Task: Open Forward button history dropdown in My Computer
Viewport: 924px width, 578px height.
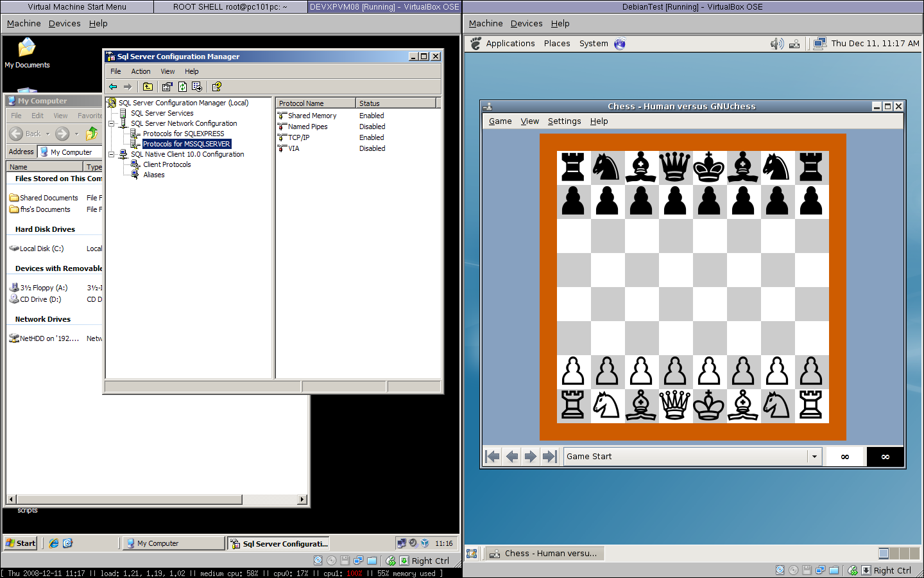Action: 76,134
